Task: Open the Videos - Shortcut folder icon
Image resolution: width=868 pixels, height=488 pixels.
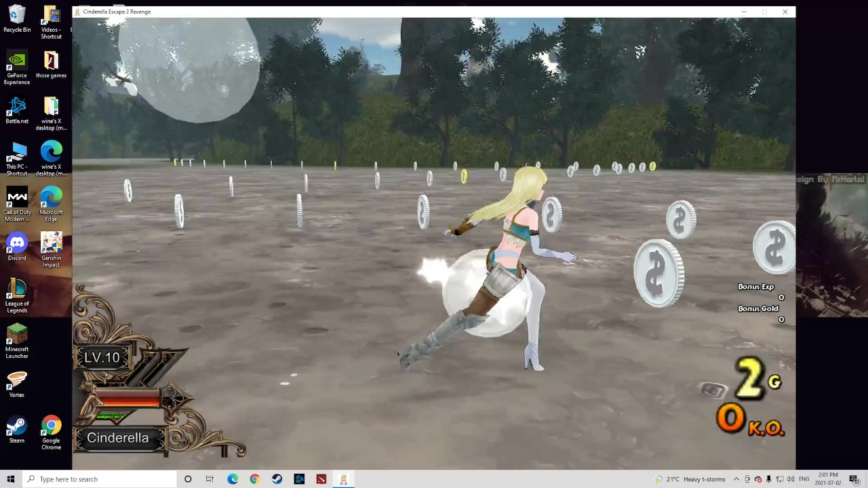Action: pyautogui.click(x=51, y=22)
